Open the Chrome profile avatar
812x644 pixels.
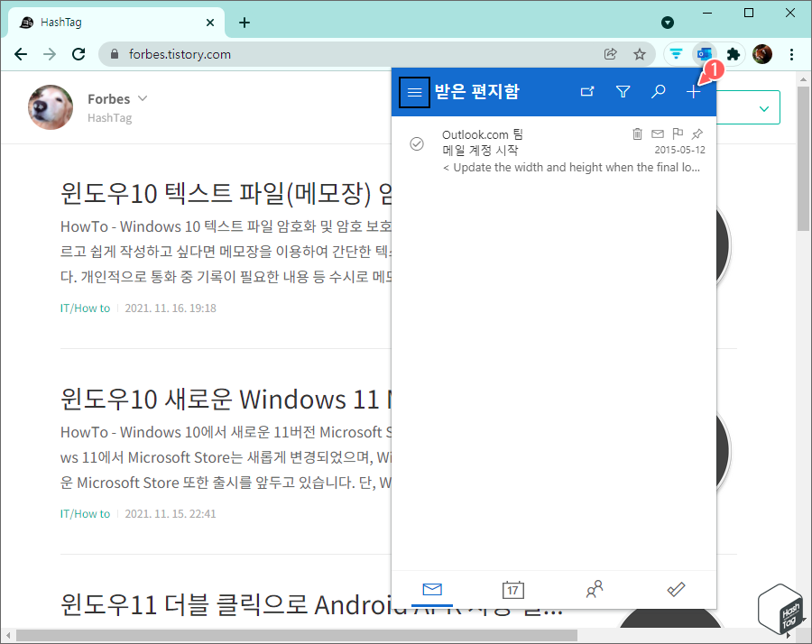762,54
